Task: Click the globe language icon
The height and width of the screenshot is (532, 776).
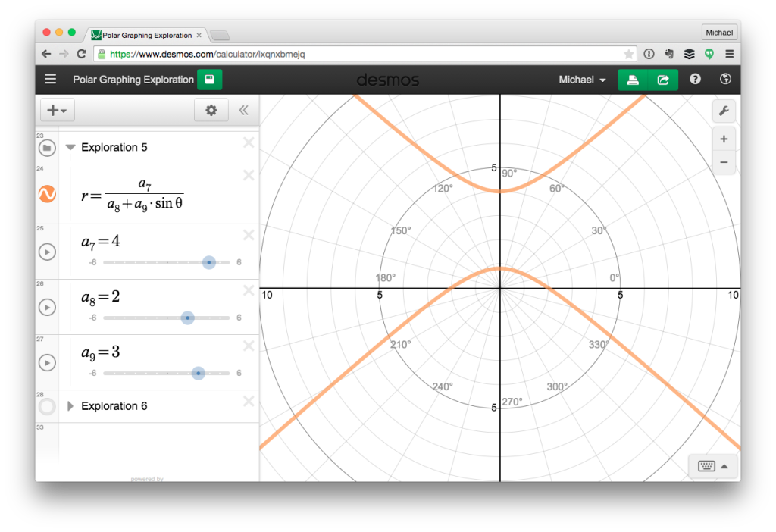Action: (x=725, y=79)
